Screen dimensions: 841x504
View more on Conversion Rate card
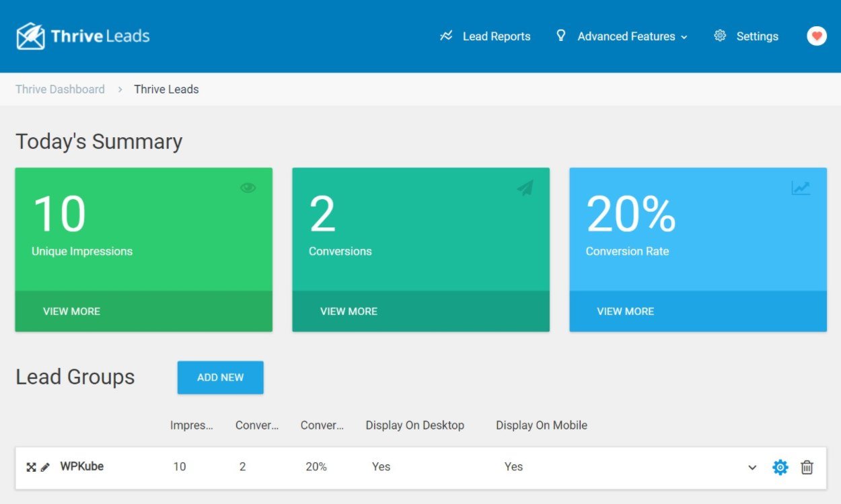tap(626, 312)
